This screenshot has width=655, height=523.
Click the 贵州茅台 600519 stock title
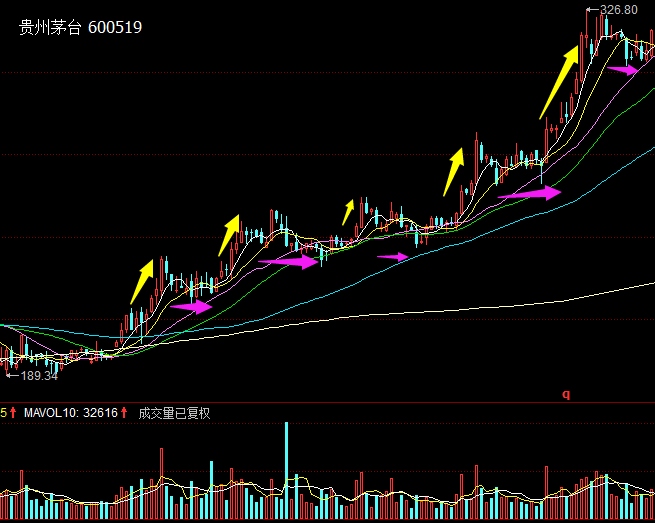80,28
